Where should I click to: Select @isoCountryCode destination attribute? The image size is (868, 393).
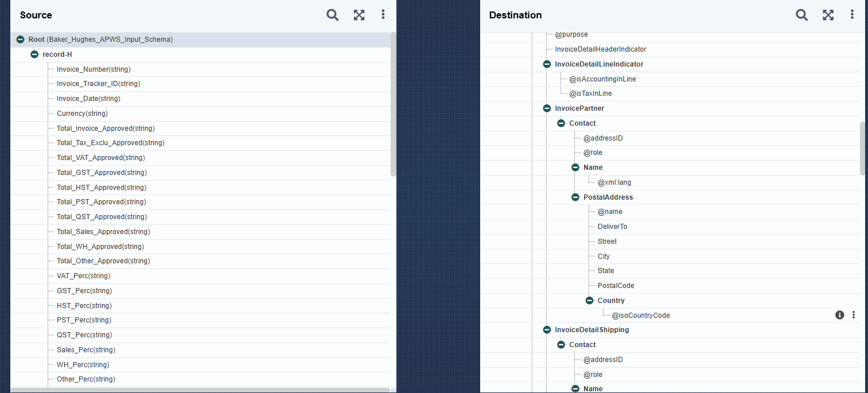[641, 316]
